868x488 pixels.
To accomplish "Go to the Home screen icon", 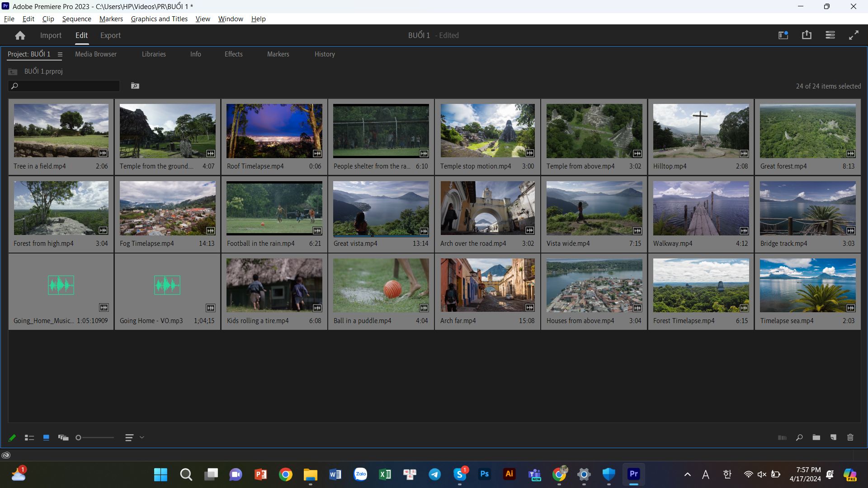I will coord(20,35).
